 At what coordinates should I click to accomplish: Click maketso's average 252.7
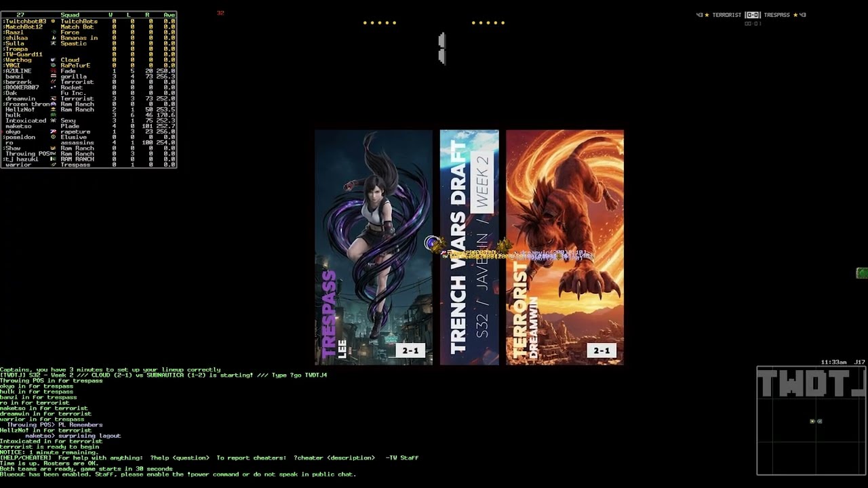(x=165, y=126)
